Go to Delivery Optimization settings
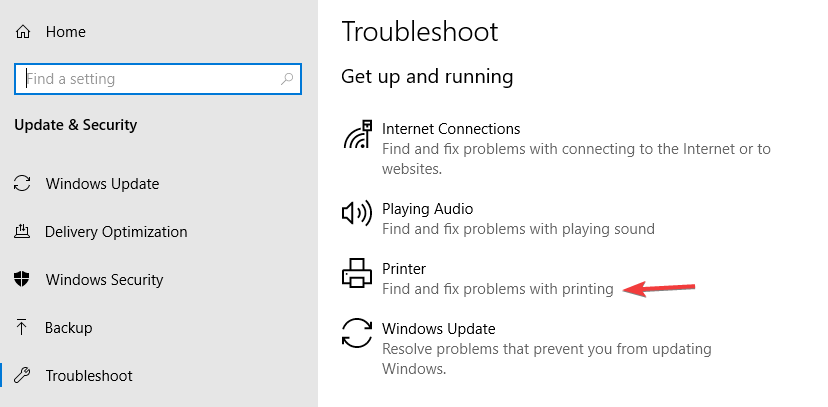 (116, 232)
